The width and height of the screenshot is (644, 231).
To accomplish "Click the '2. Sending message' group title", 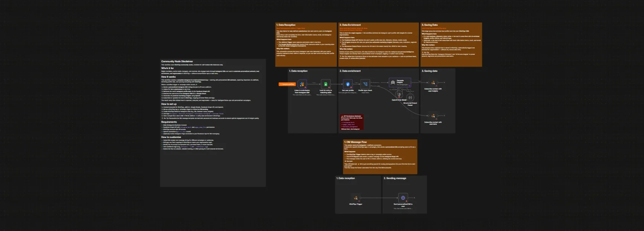I will point(395,178).
